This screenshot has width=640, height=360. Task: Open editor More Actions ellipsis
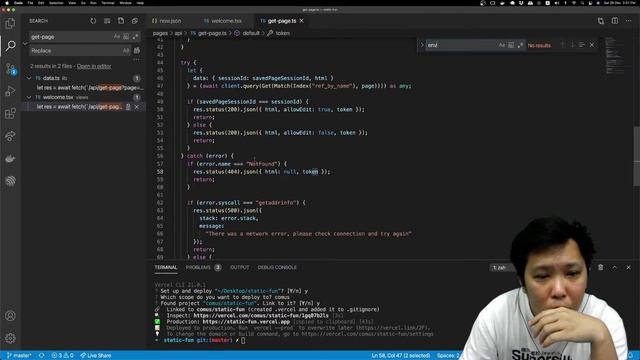tap(629, 21)
